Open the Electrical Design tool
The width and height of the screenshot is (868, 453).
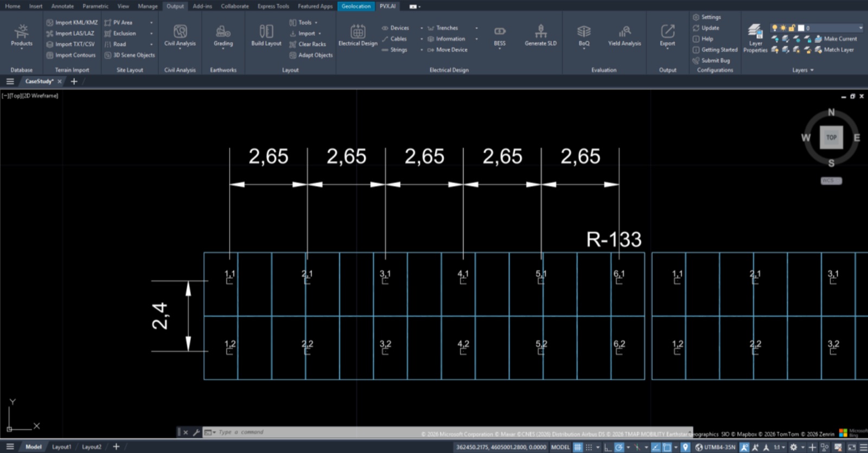click(x=358, y=36)
